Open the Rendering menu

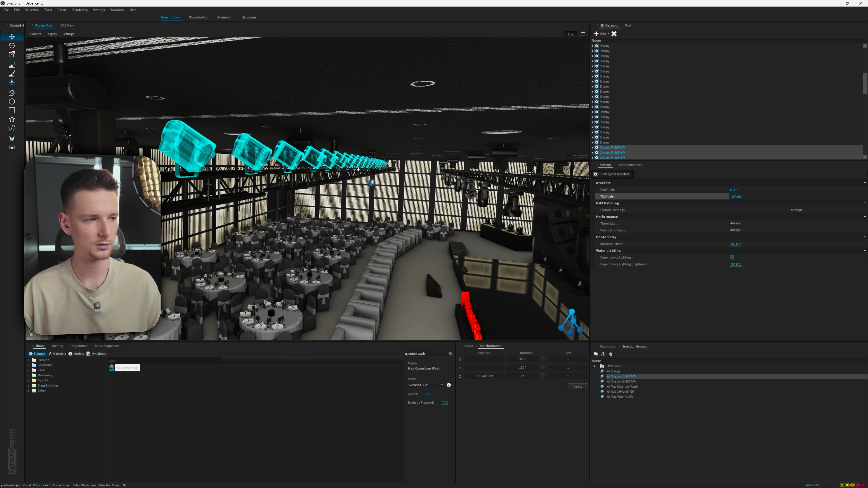tap(80, 10)
